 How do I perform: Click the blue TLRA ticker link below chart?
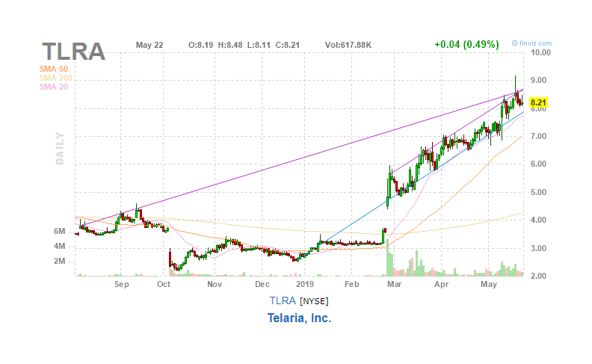tap(283, 300)
